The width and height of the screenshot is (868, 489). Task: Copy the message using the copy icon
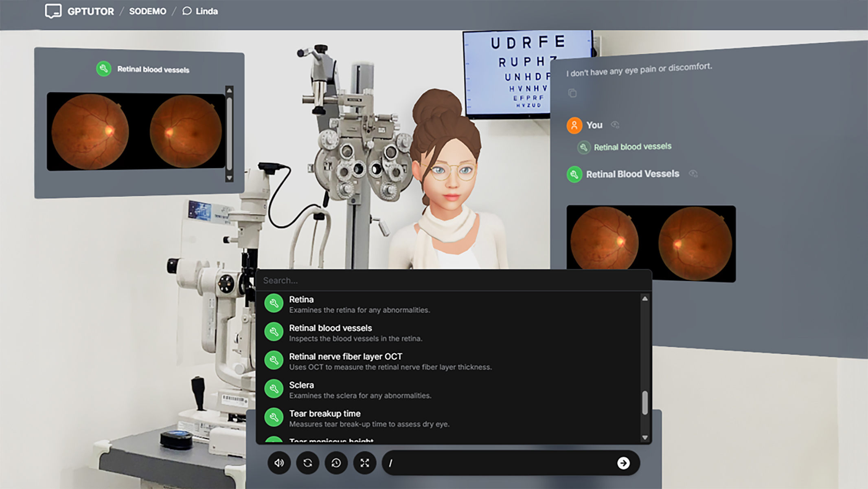point(573,93)
